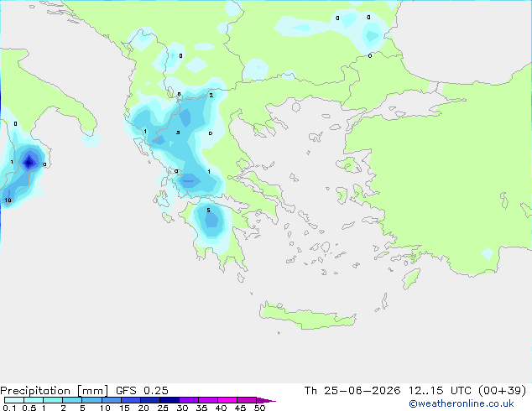Click the legend scale label '15'
The height and width of the screenshot is (411, 532).
124,408
